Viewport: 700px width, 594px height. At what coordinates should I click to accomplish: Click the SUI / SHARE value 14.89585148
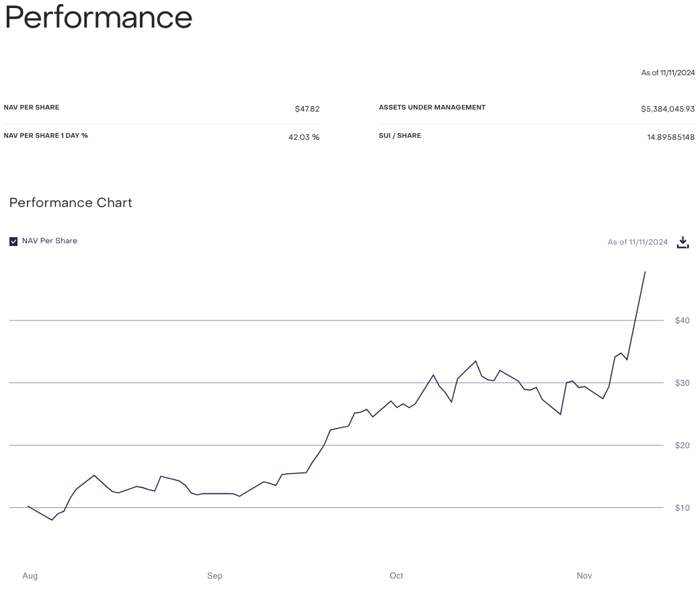(670, 137)
